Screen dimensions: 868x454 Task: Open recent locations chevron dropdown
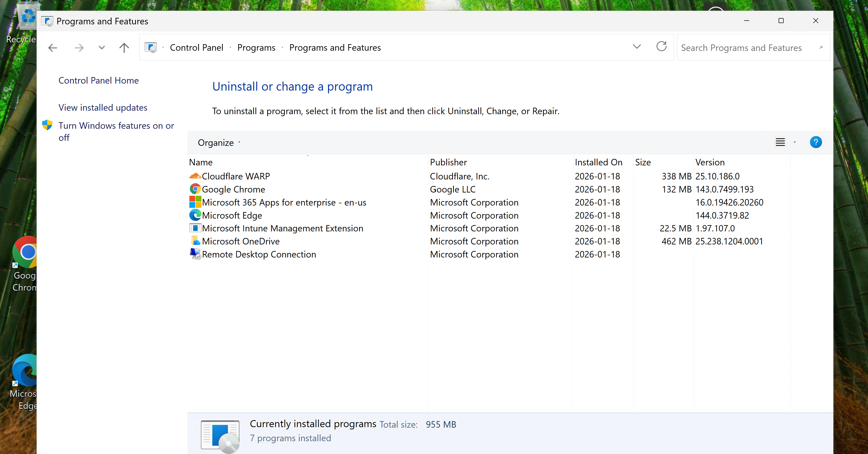pos(101,48)
